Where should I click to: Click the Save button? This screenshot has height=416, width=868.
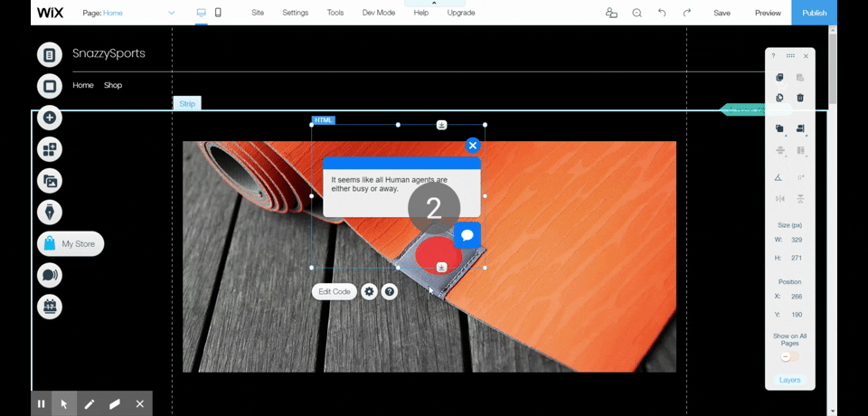pyautogui.click(x=722, y=13)
